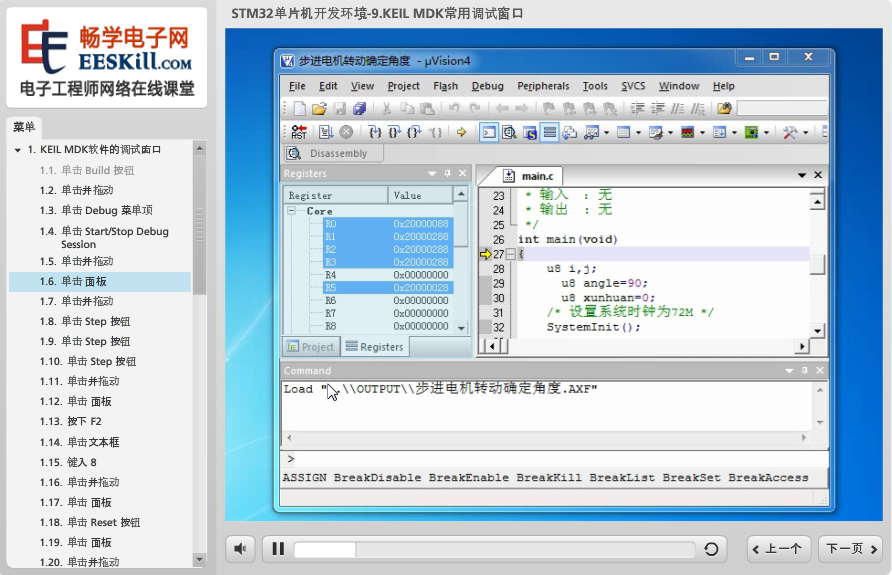This screenshot has height=575, width=892.
Task: Open the Trace Windows dropdown arrow
Action: pyautogui.click(x=734, y=133)
